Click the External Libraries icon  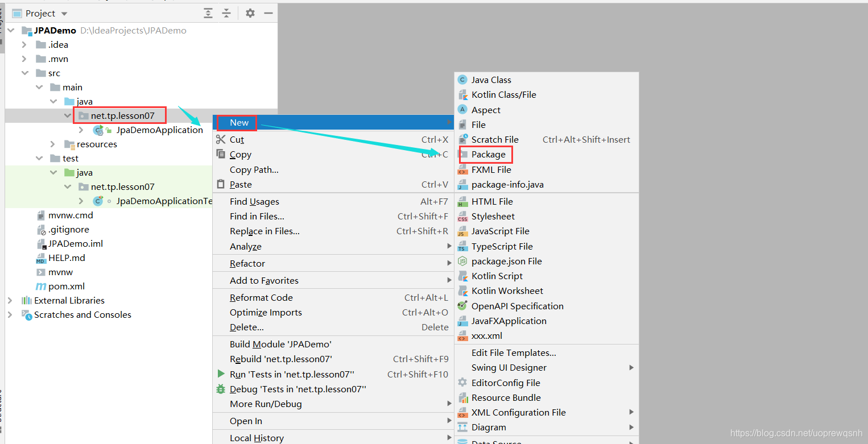click(x=27, y=300)
